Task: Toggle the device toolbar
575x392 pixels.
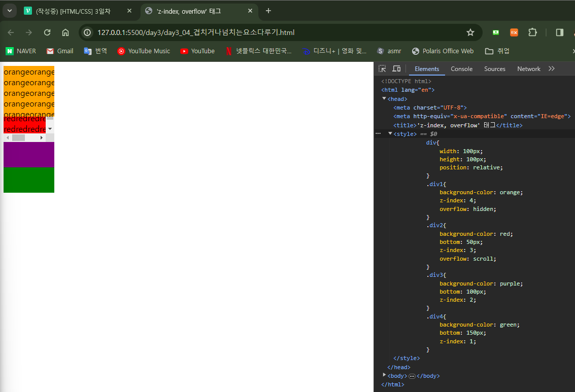Action: click(396, 69)
